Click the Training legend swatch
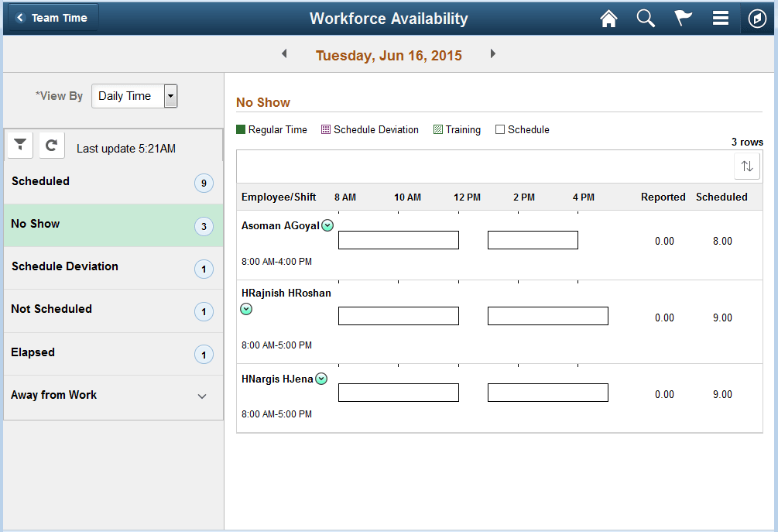Viewport: 778px width, 532px height. click(x=437, y=129)
